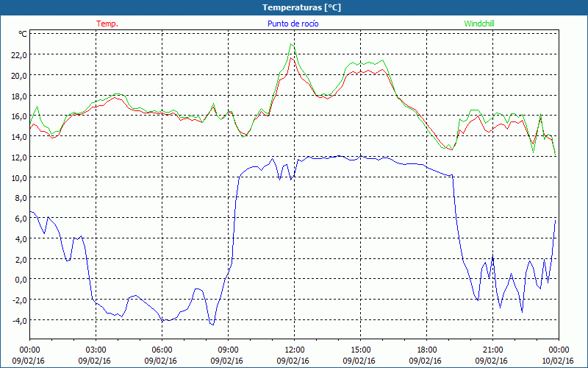Image resolution: width=588 pixels, height=368 pixels.
Task: Click the '14,0' y-axis value
Action: pyautogui.click(x=20, y=137)
